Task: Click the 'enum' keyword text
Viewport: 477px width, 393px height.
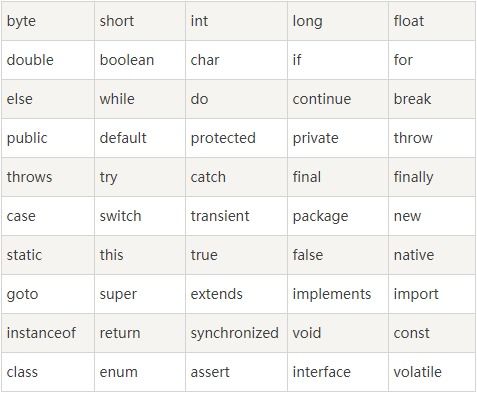Action: (119, 372)
